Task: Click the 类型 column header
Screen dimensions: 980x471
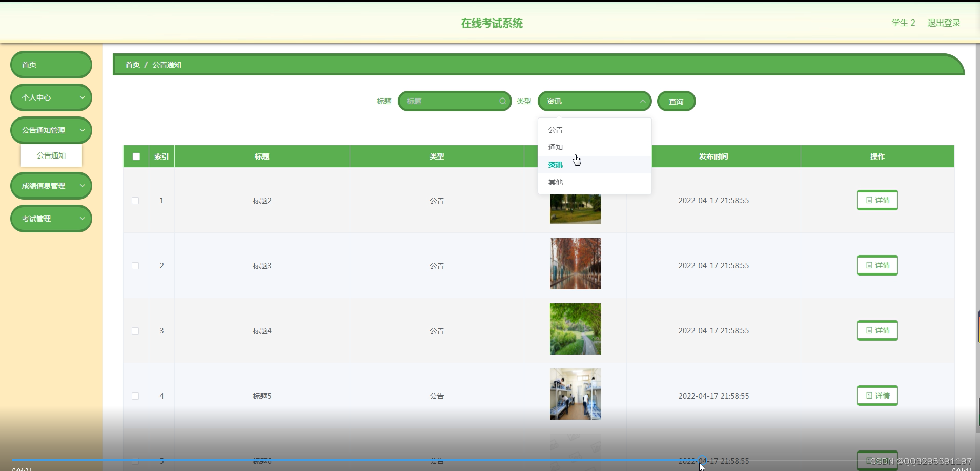Action: 437,156
